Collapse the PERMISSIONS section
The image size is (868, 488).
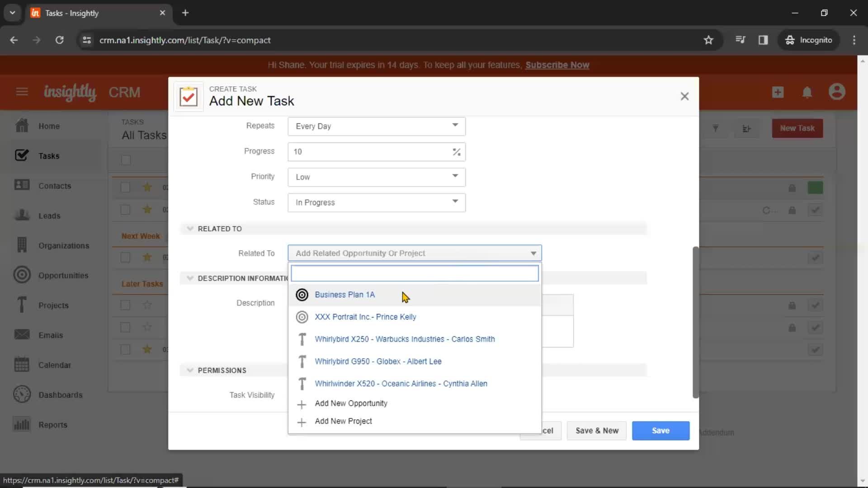[x=190, y=370]
